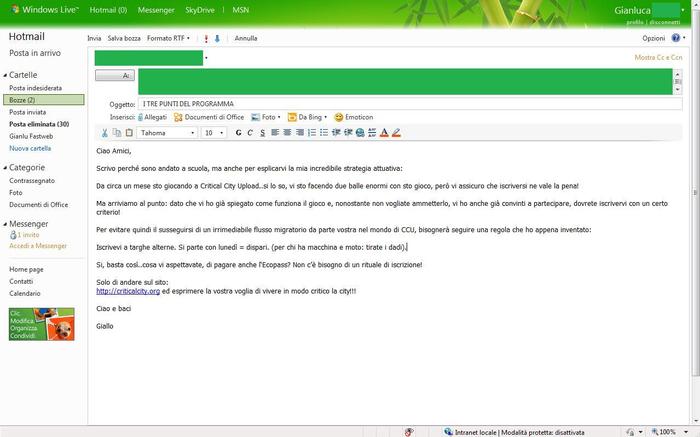Open Posta eliminata (30) folder
The image size is (700, 437).
[x=39, y=124]
